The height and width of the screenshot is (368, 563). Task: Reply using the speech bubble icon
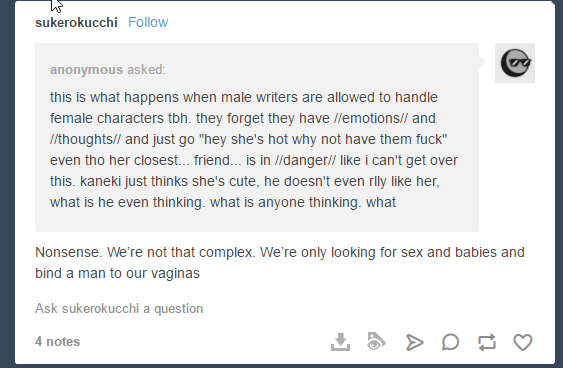pos(450,342)
